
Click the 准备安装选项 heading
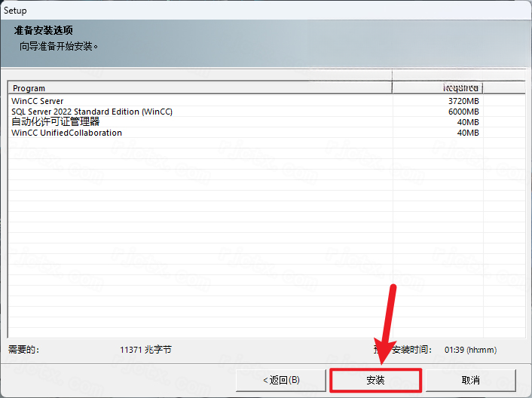pos(44,30)
